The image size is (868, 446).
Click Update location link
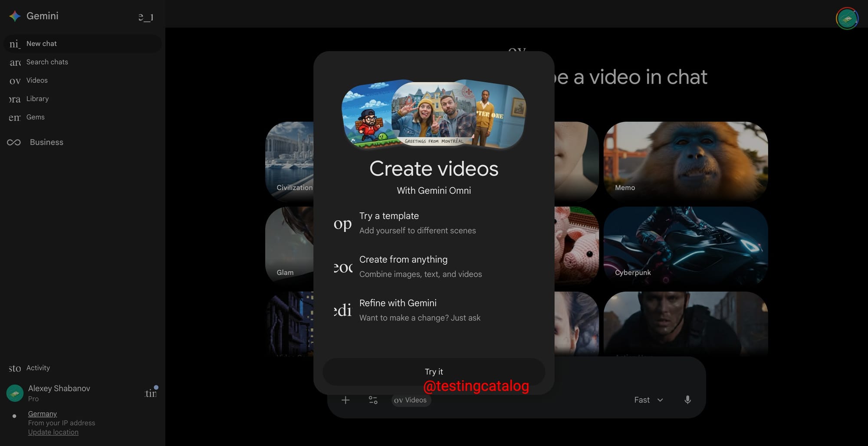click(53, 432)
